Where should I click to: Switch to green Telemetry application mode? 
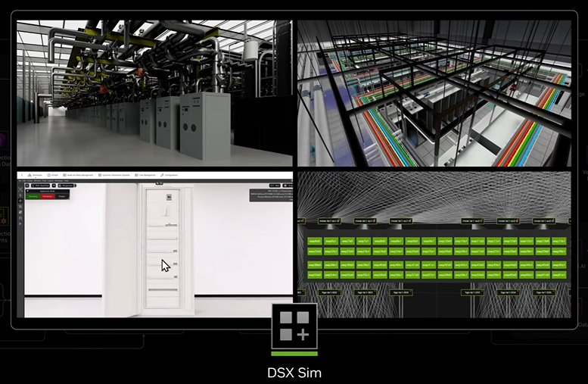[34, 195]
